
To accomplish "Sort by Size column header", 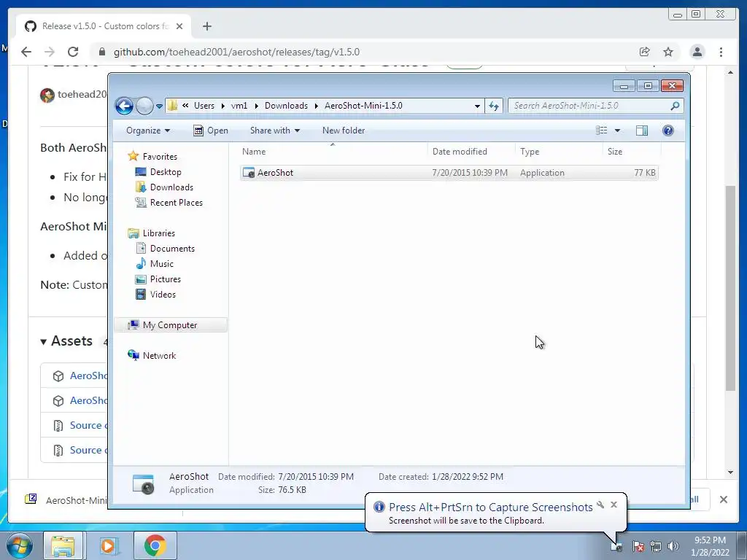I will [632, 152].
